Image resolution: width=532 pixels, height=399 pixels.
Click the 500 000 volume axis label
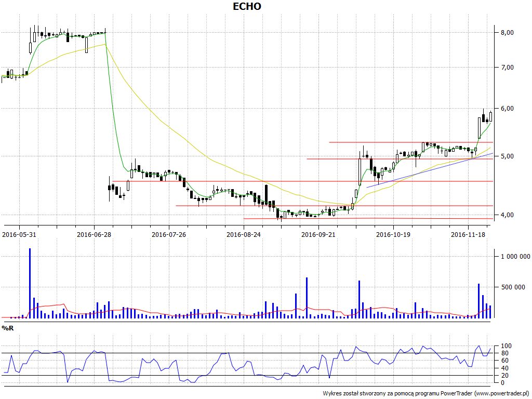[513, 287]
